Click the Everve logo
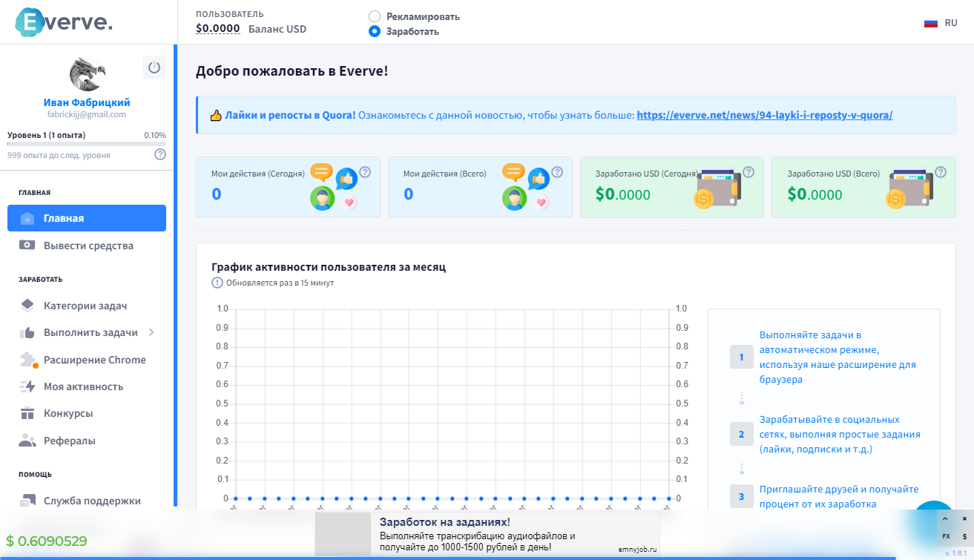 coord(64,22)
